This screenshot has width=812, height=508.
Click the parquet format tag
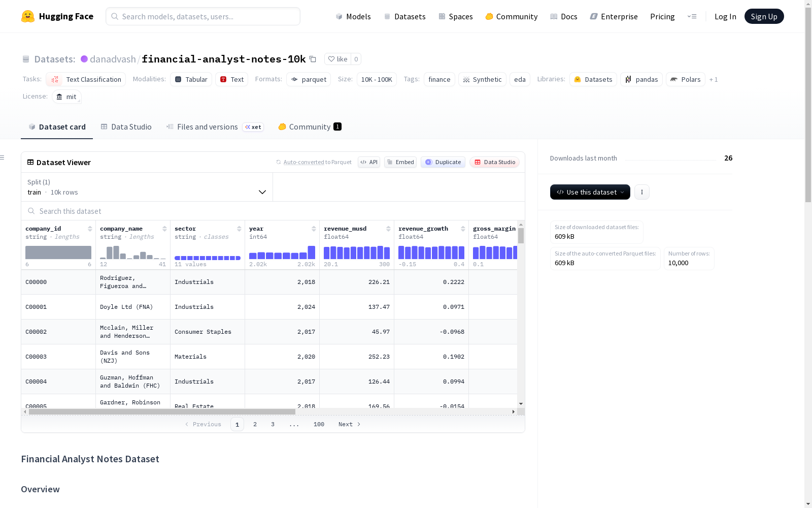(x=309, y=79)
